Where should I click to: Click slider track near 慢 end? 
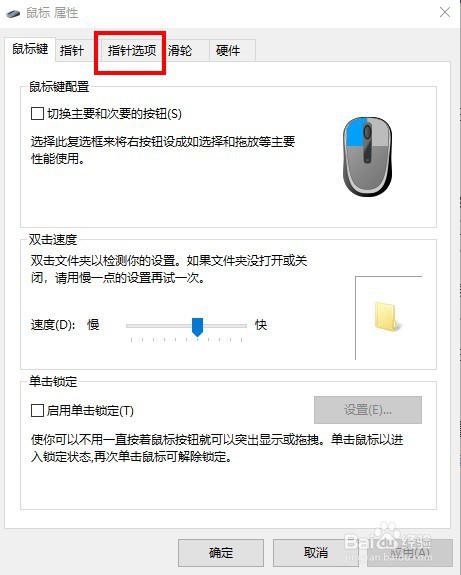[x=133, y=326]
